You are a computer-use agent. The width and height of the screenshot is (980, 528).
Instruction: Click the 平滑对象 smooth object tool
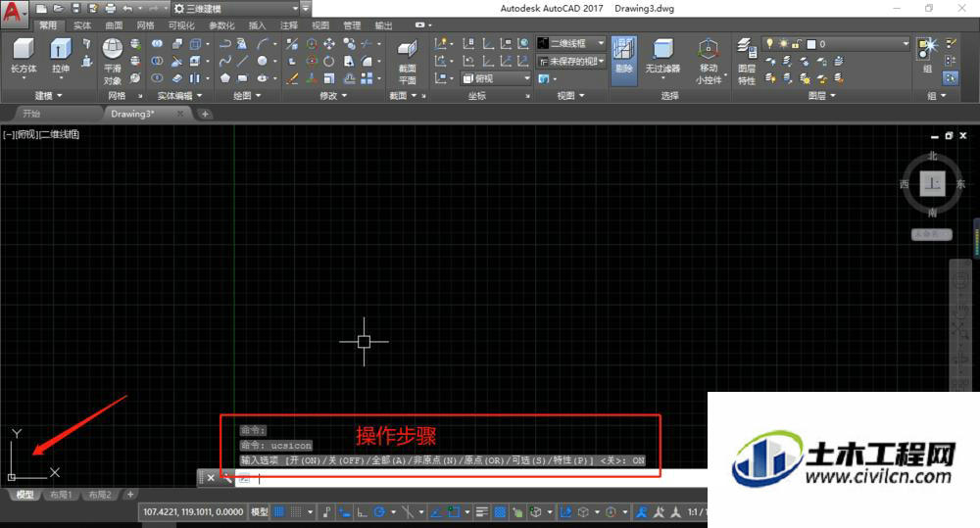(x=113, y=62)
